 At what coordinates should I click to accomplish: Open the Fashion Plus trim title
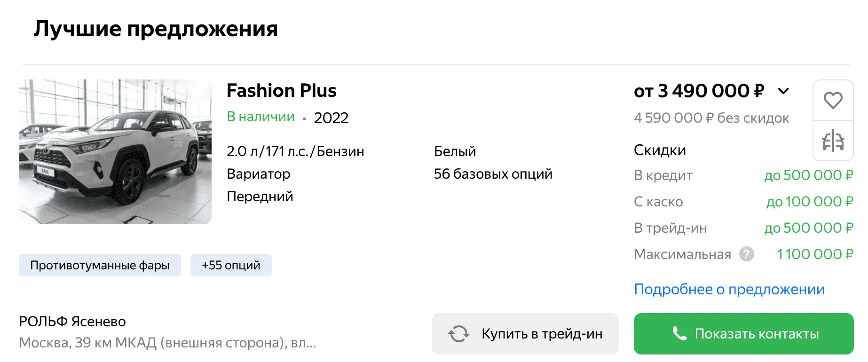click(x=281, y=90)
